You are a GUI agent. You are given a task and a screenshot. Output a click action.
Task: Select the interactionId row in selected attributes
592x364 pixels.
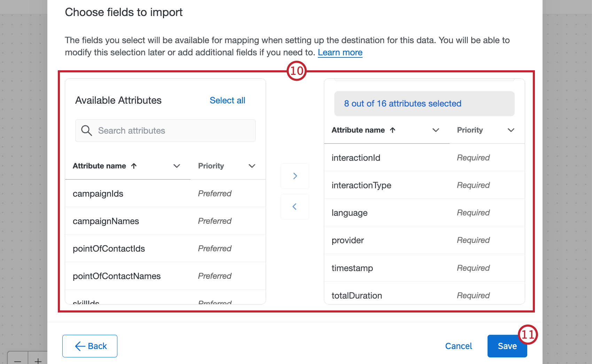[424, 157]
